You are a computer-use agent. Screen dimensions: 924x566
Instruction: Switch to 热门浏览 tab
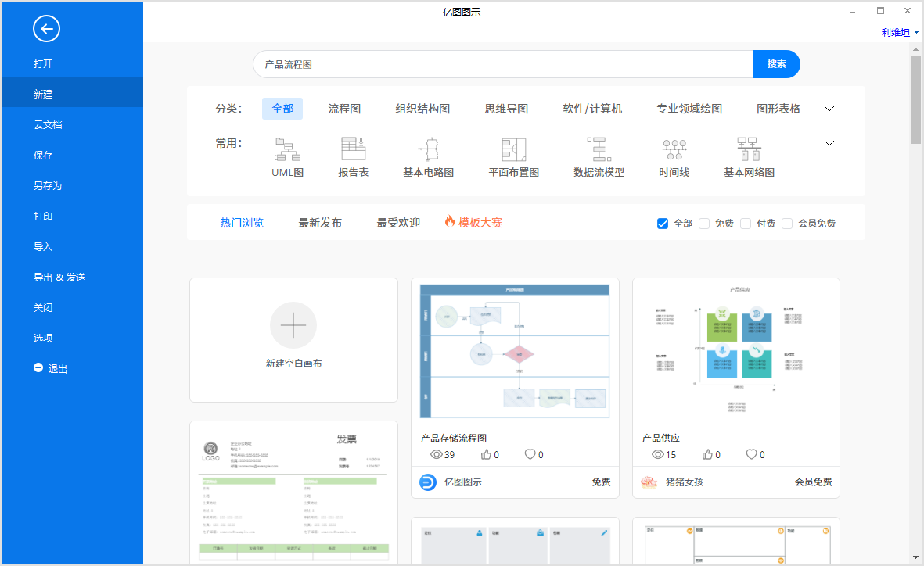pos(242,223)
